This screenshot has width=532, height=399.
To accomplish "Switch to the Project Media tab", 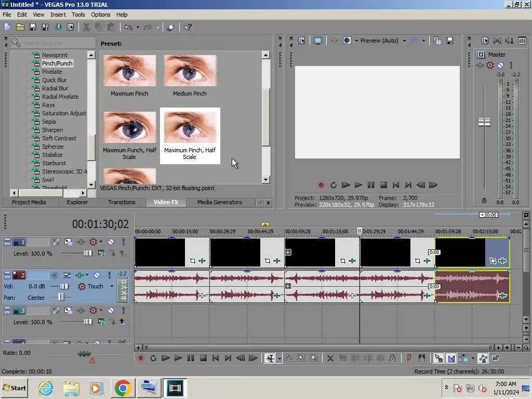I will pyautogui.click(x=29, y=202).
